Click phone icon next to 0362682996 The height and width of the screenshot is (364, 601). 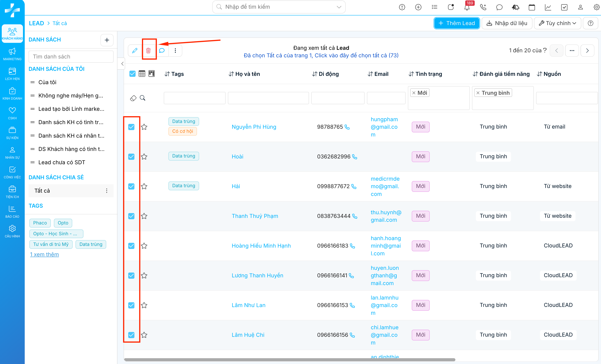click(355, 157)
